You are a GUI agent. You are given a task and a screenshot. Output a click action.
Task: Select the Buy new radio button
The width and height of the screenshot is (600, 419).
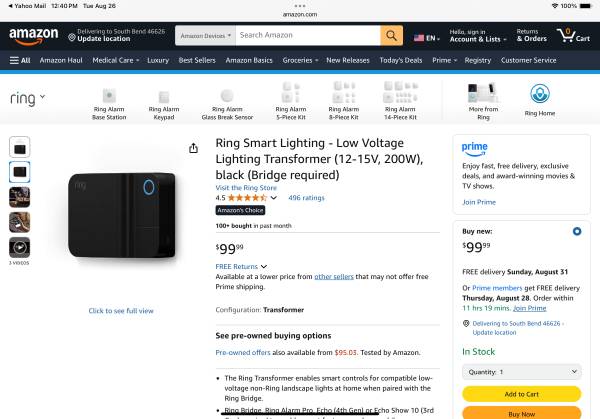(576, 231)
